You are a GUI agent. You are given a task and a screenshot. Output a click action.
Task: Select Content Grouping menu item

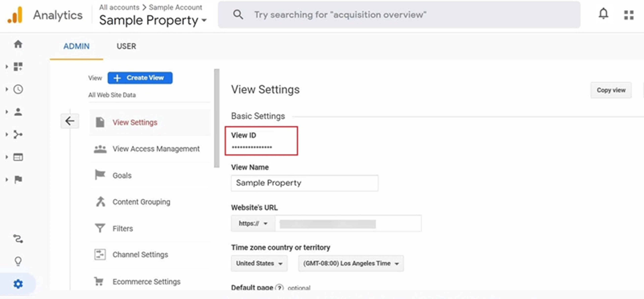[x=150, y=202]
